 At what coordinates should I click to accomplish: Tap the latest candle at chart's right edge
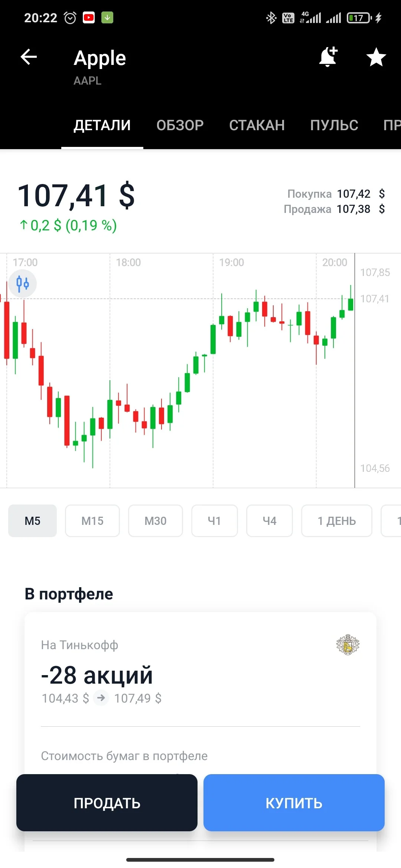351,302
